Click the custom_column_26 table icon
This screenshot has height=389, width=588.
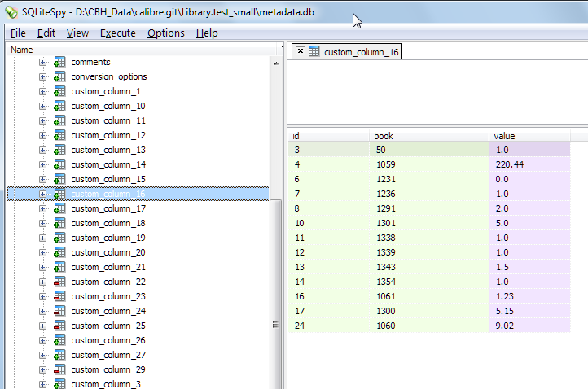(x=59, y=340)
